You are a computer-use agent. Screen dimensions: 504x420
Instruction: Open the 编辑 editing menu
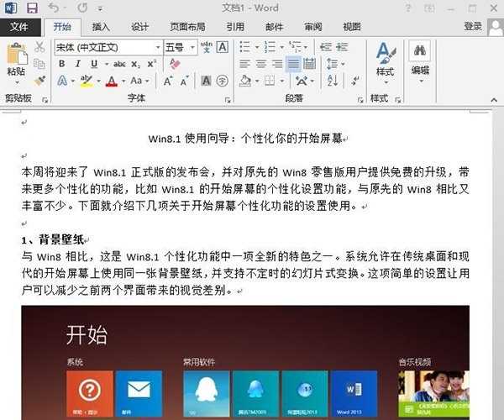click(420, 61)
